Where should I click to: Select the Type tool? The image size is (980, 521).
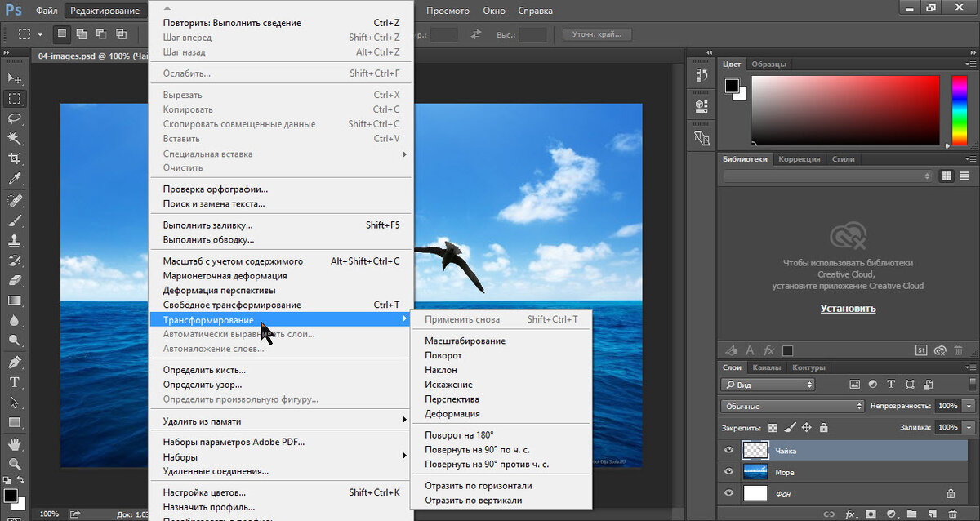tap(14, 382)
